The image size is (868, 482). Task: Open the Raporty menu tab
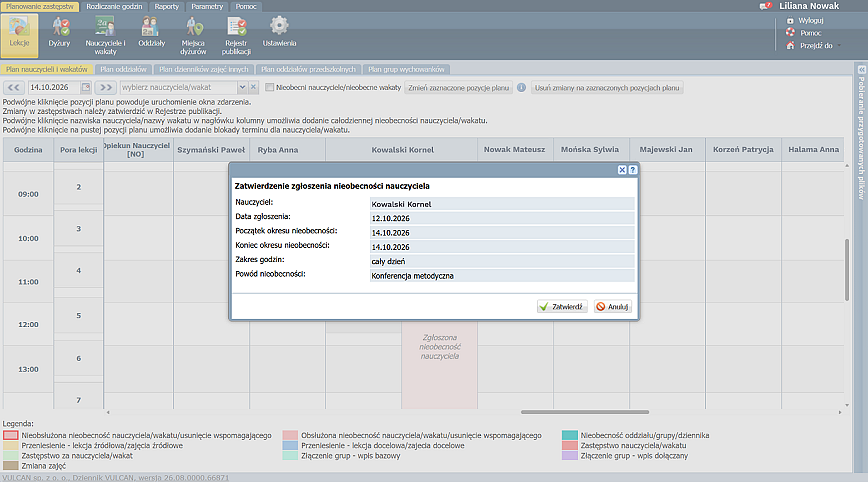coord(167,7)
